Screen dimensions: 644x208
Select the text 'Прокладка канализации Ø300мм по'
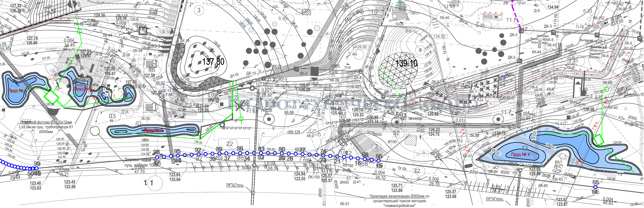[x=399, y=196]
